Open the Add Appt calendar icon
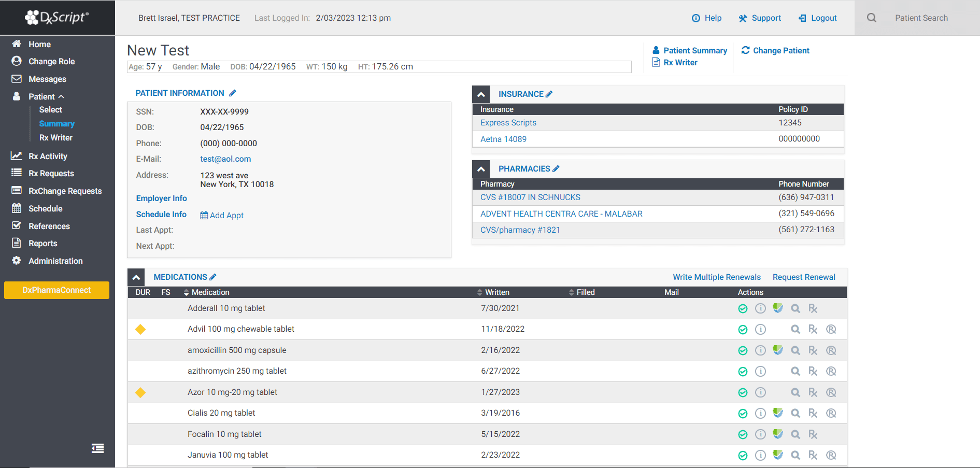This screenshot has width=980, height=468. coord(204,215)
